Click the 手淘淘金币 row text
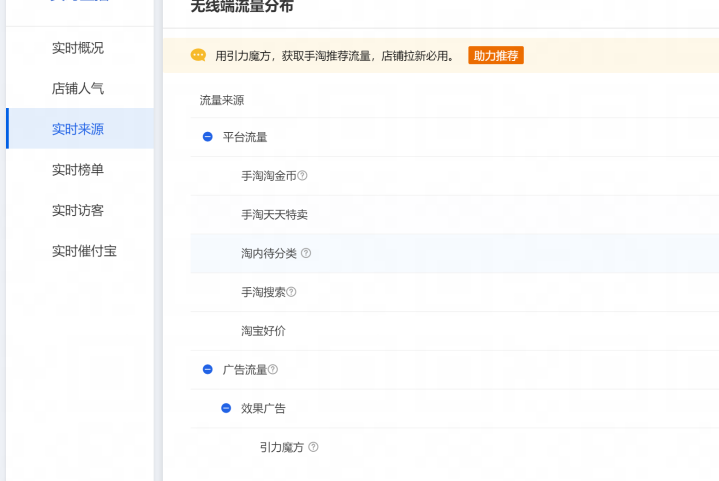 (x=269, y=176)
